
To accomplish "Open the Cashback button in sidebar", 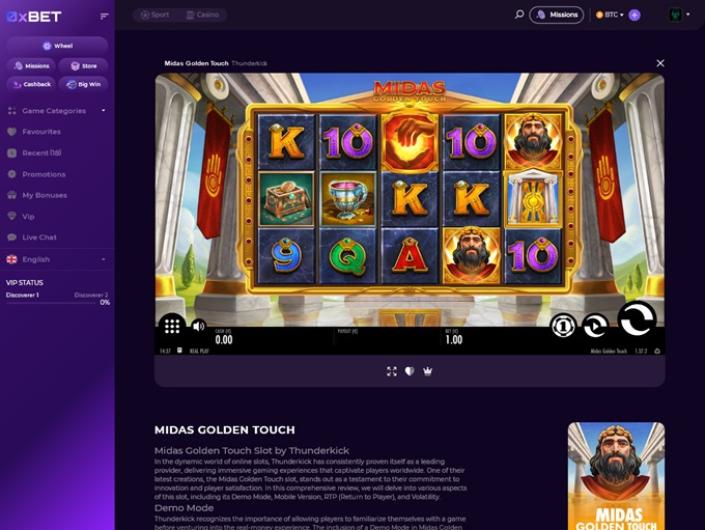I will 31,84.
